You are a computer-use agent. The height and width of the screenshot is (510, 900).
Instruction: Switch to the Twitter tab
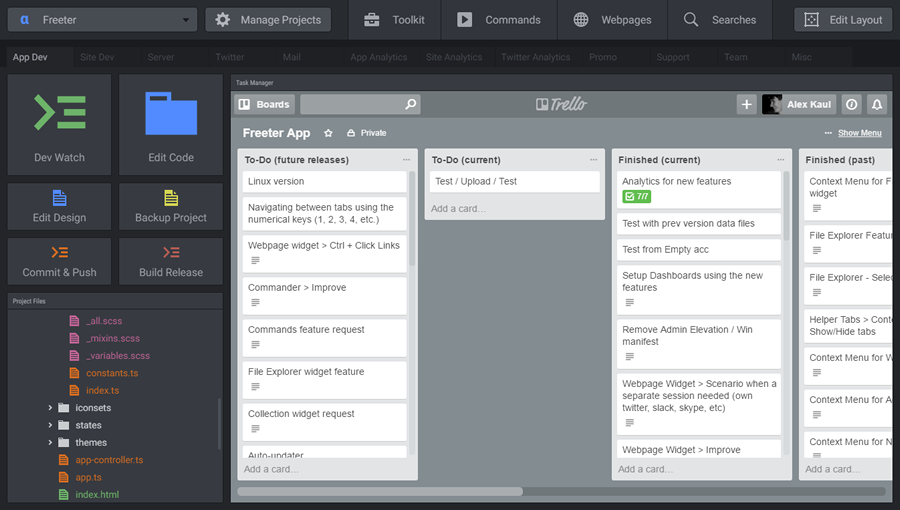[x=230, y=57]
